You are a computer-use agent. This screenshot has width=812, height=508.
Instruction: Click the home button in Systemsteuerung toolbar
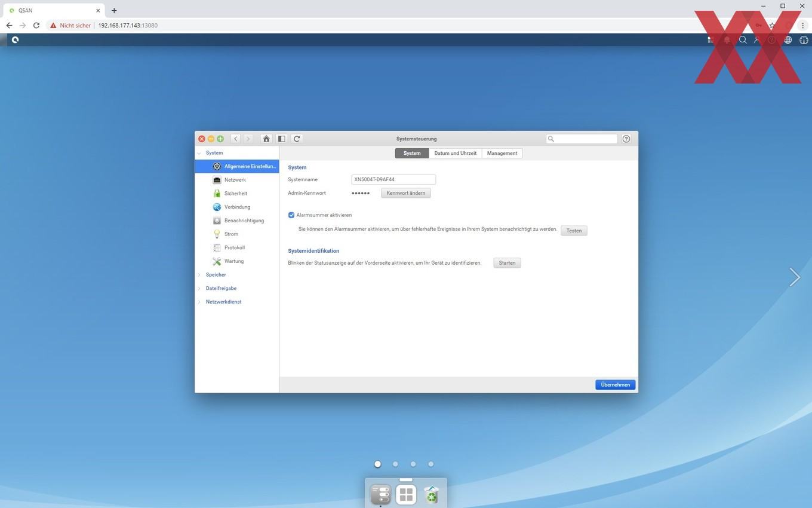point(266,139)
